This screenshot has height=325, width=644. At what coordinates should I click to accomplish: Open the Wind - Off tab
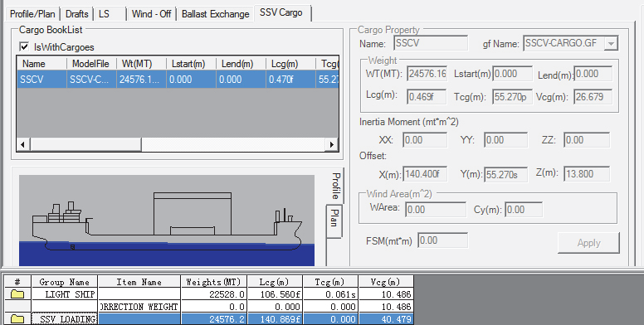151,14
